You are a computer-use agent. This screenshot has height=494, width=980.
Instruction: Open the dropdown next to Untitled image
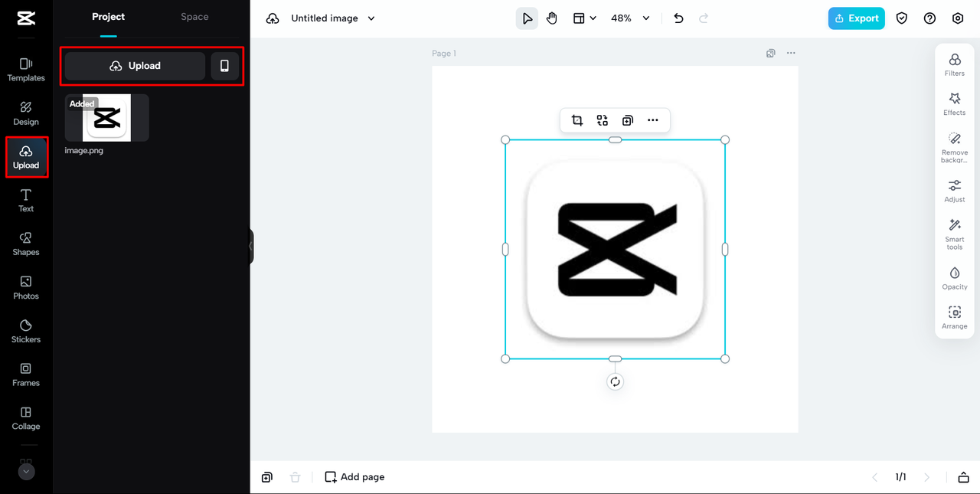371,18
